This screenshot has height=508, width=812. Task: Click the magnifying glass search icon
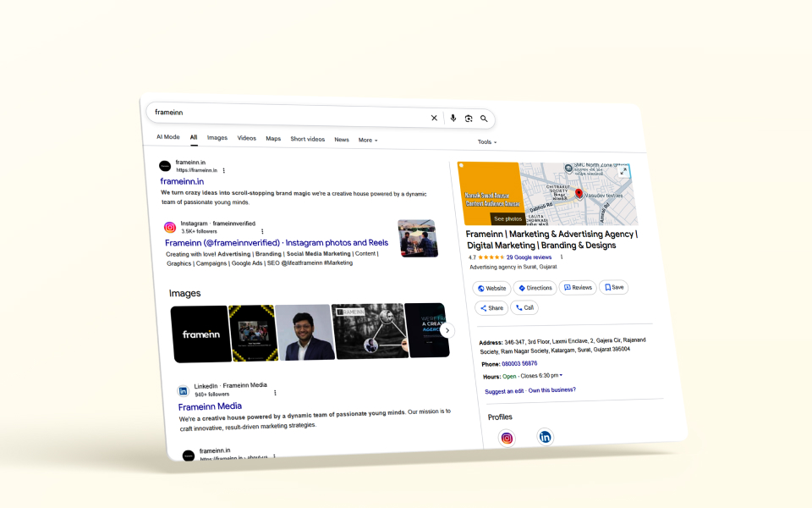tap(484, 119)
